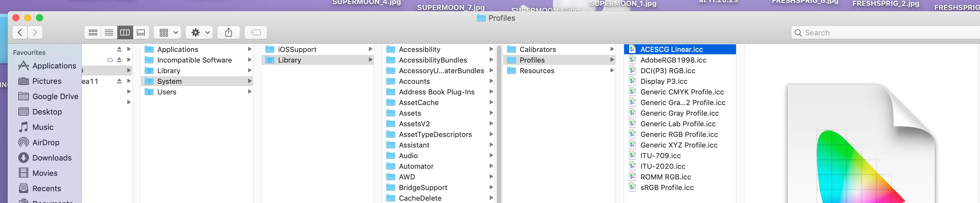The width and height of the screenshot is (980, 203).
Task: Open the Action gear menu
Action: pos(199,33)
